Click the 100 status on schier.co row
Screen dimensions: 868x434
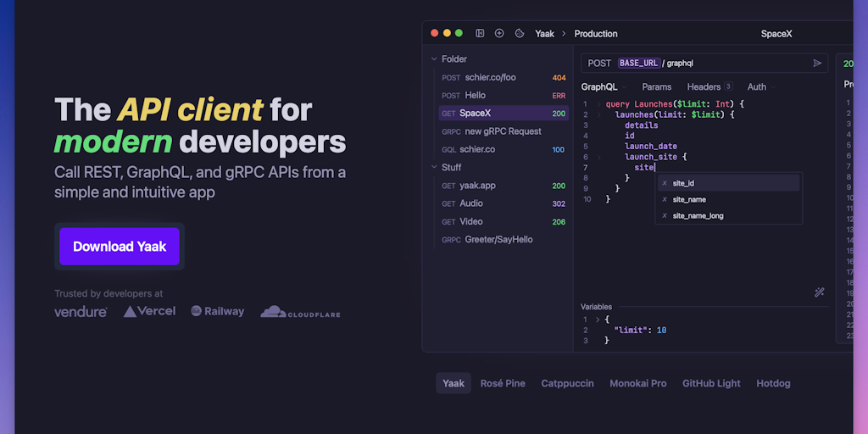click(559, 150)
